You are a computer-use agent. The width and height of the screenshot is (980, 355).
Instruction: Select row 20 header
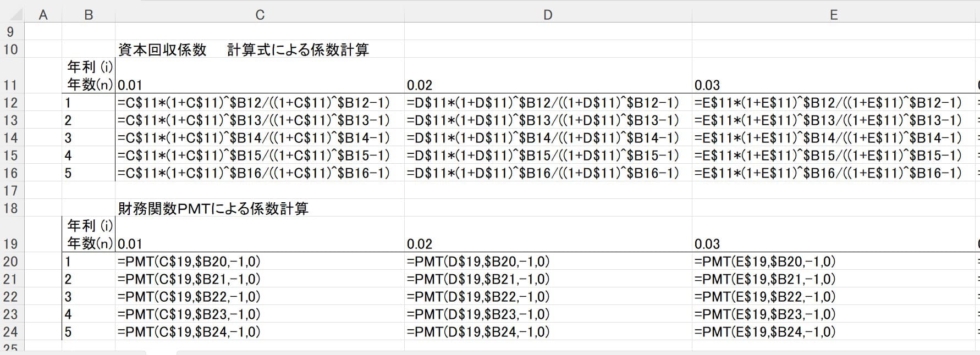coord(11,262)
